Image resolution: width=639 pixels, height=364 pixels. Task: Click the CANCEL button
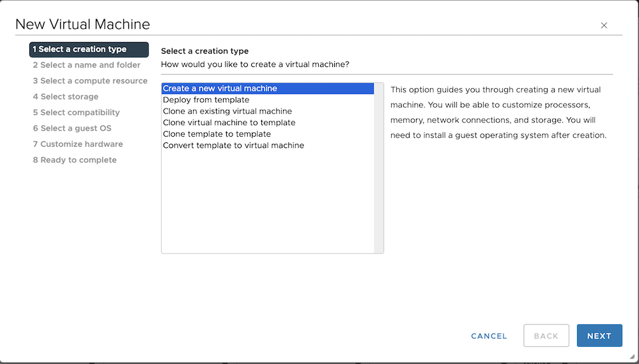pyautogui.click(x=489, y=336)
